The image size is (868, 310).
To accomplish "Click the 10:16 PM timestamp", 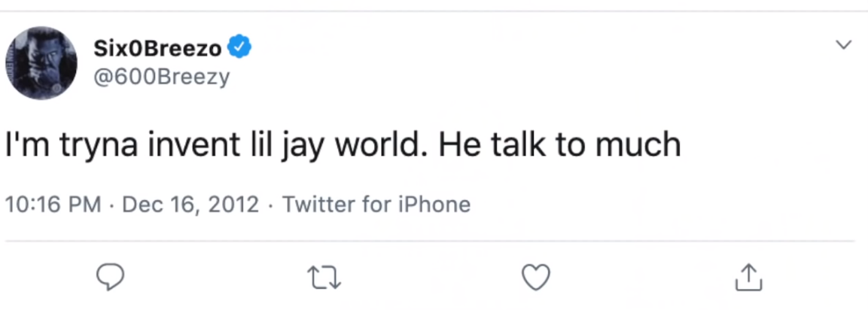I will (53, 205).
